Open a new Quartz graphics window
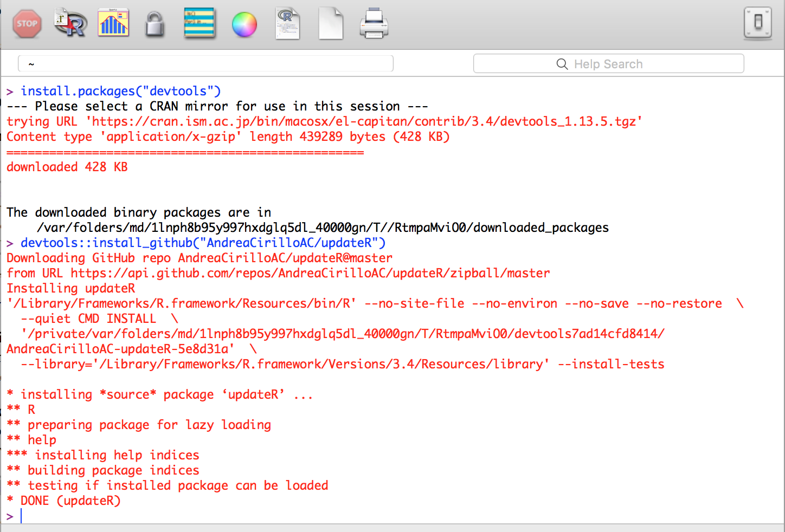 tap(113, 23)
